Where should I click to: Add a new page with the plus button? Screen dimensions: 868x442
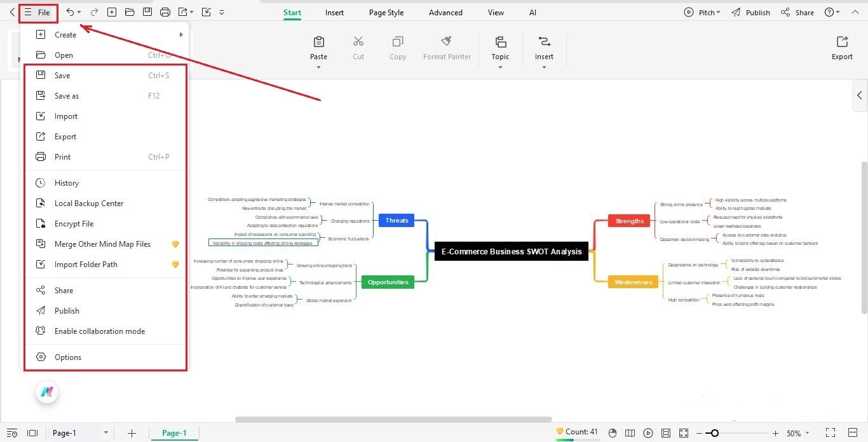click(x=132, y=433)
